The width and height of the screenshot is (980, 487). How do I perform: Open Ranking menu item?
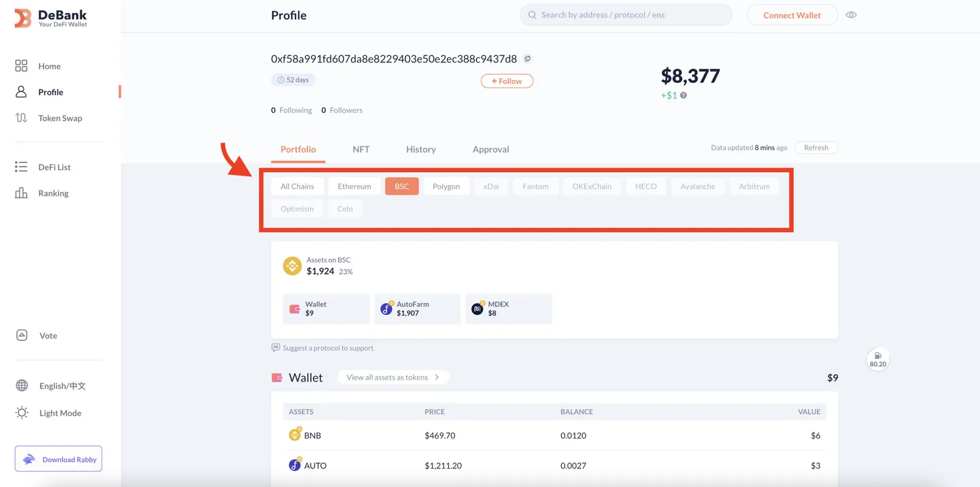(53, 194)
